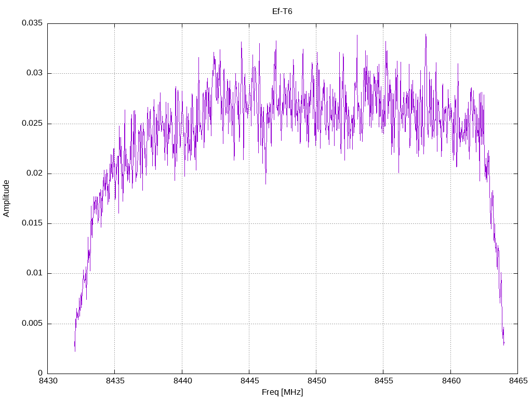Screen dimensions: 532x399
Task: Click x-axis tick label 8460
Action: point(451,381)
